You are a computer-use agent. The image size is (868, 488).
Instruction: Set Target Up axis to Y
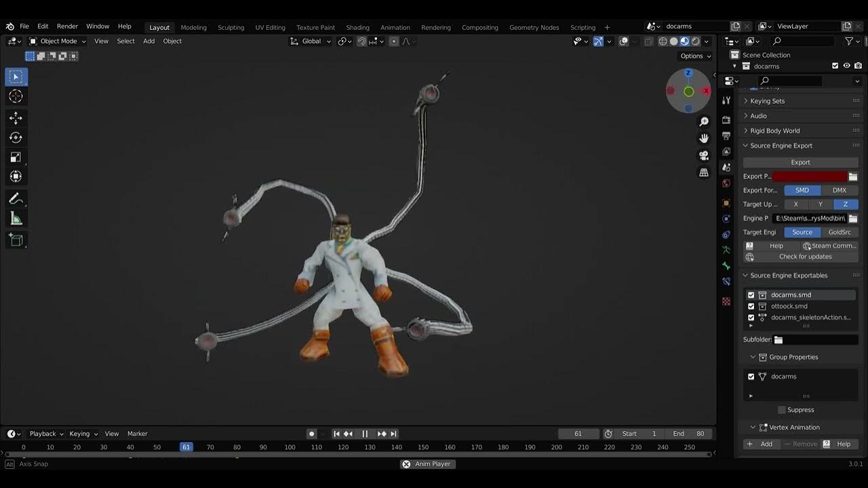[821, 204]
